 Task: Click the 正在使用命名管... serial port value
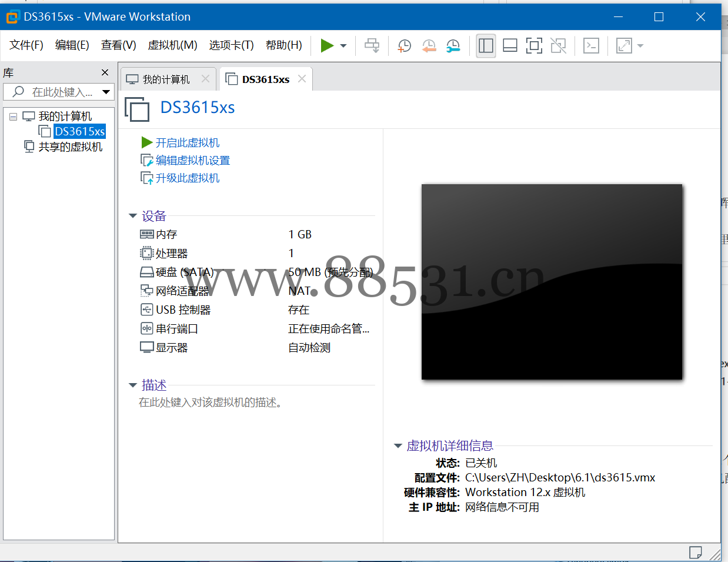tap(329, 328)
